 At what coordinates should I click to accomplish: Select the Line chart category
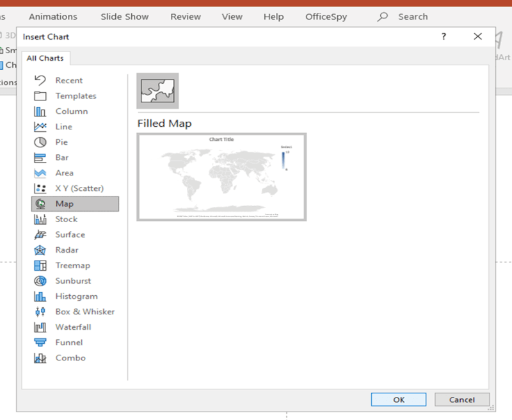[x=67, y=126]
